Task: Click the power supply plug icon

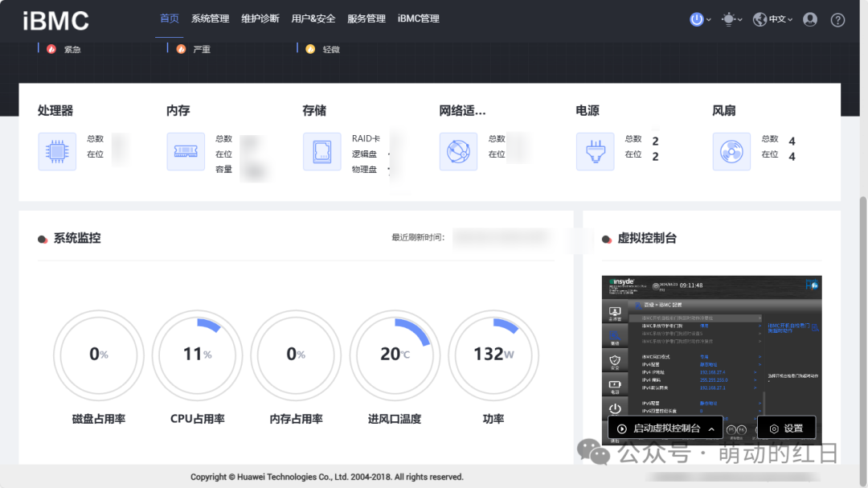Action: click(595, 151)
